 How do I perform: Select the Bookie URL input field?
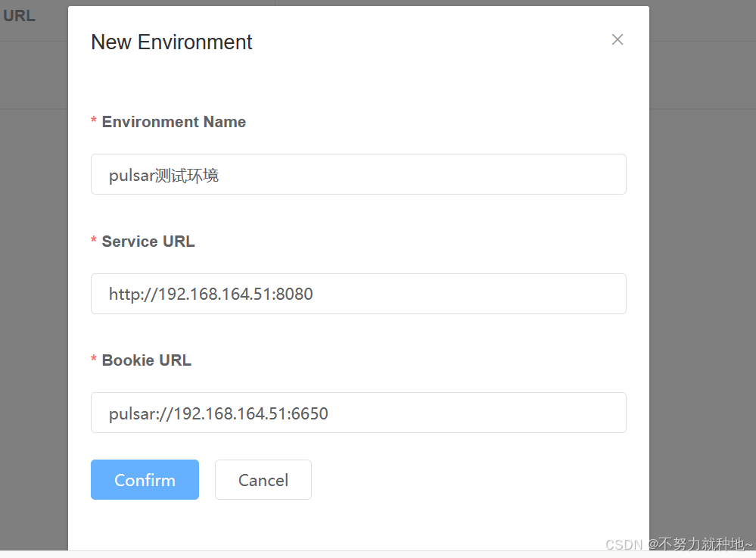coord(358,413)
